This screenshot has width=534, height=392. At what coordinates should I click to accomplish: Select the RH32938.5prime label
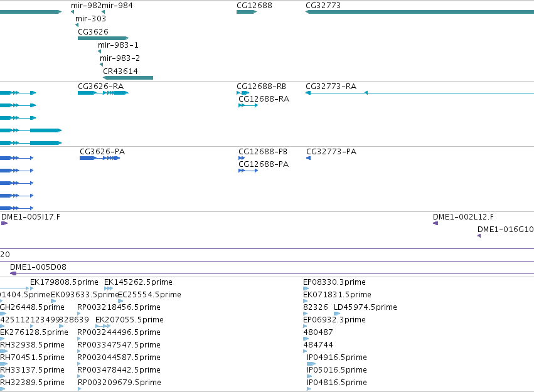33,345
